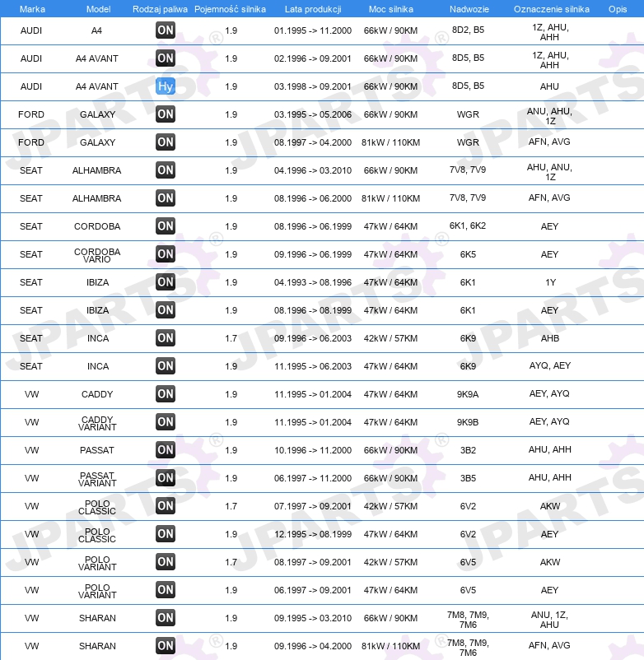Click the Marka column header
This screenshot has width=644, height=660.
(32, 9)
